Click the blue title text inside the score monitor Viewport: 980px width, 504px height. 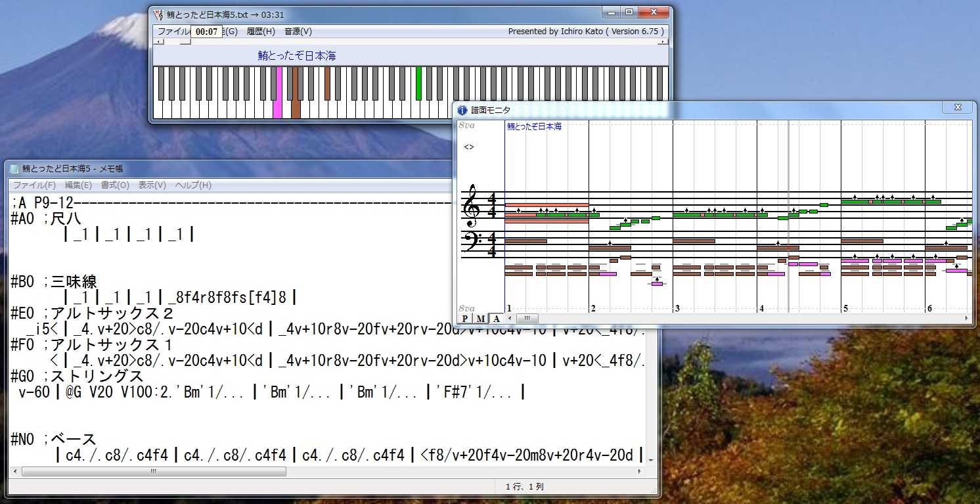534,126
